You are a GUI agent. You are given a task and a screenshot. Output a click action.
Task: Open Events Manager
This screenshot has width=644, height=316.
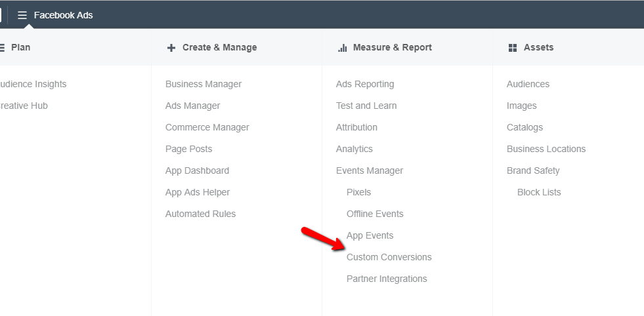point(370,170)
